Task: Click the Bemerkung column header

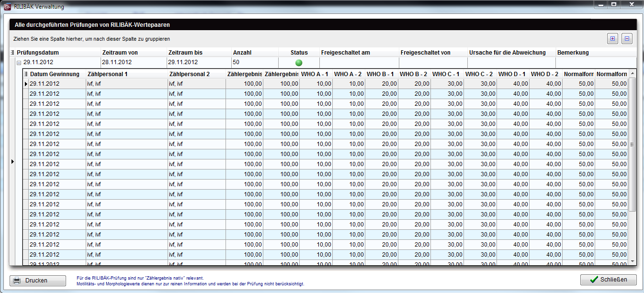Action: point(596,52)
